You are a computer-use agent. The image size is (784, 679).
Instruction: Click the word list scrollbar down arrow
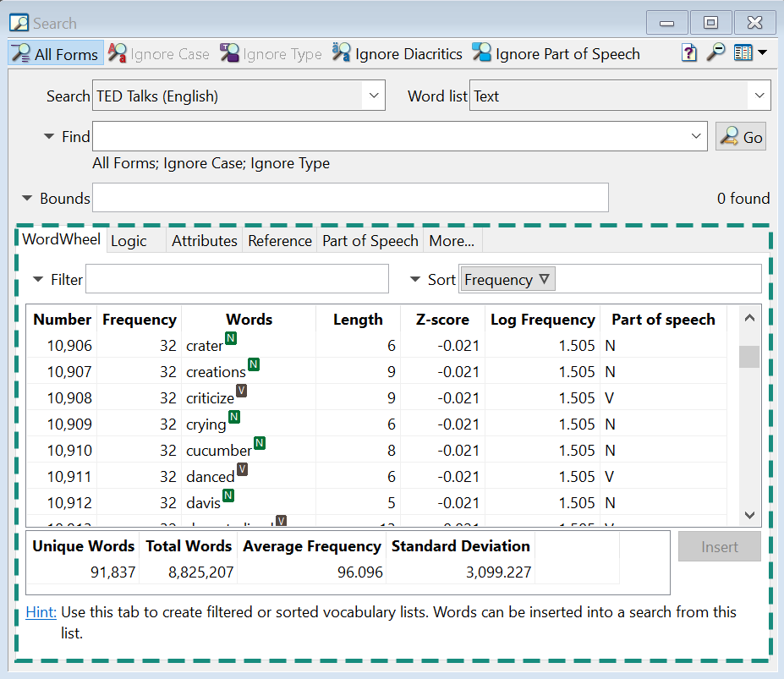[748, 515]
